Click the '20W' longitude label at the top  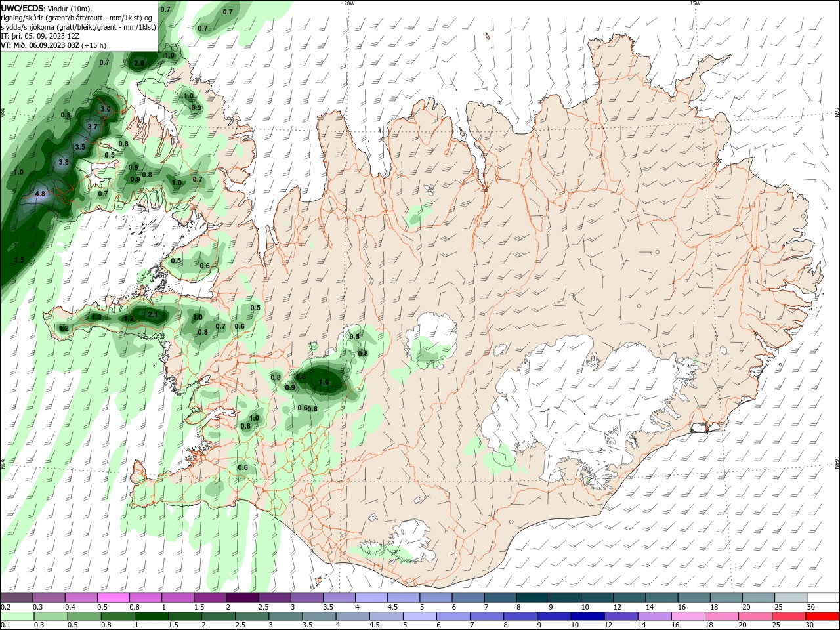(349, 3)
